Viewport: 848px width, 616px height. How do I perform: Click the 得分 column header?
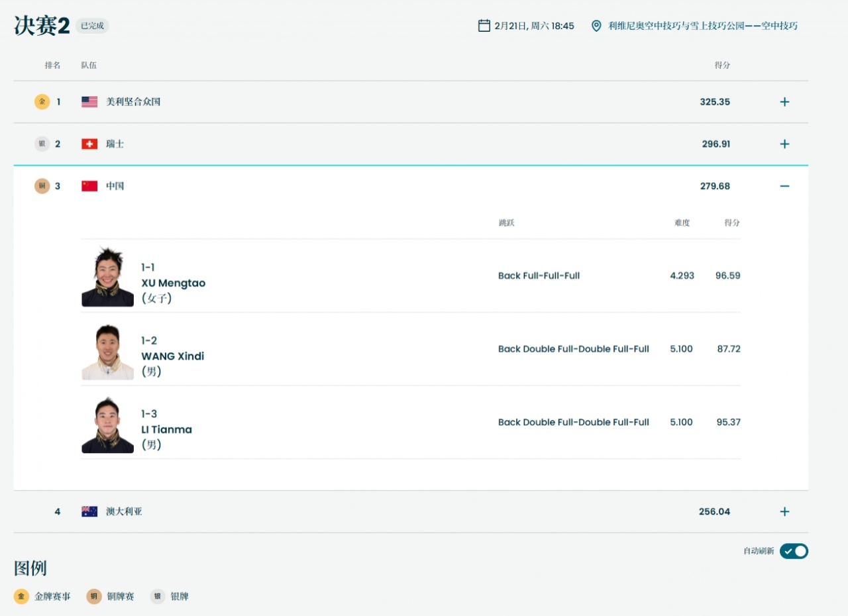click(722, 65)
